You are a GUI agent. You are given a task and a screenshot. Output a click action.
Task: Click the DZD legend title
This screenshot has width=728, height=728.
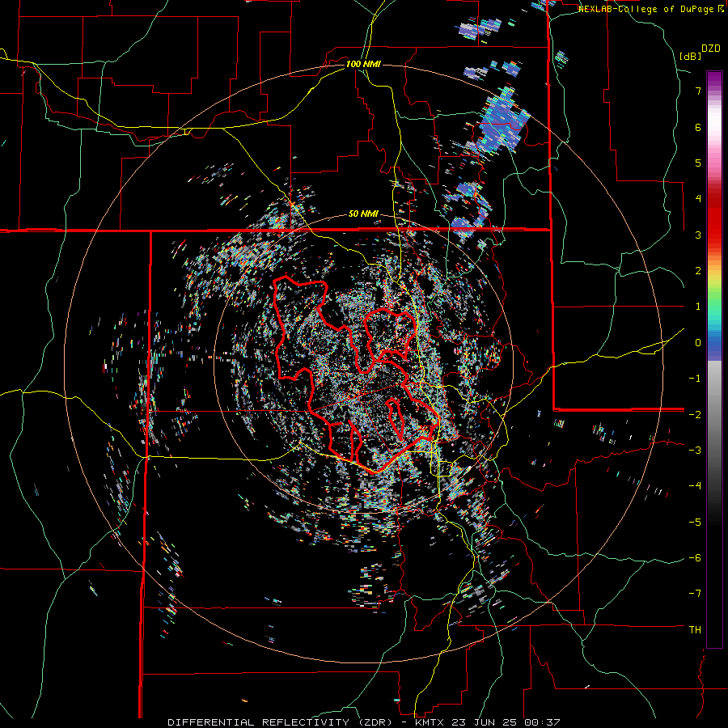click(x=711, y=49)
